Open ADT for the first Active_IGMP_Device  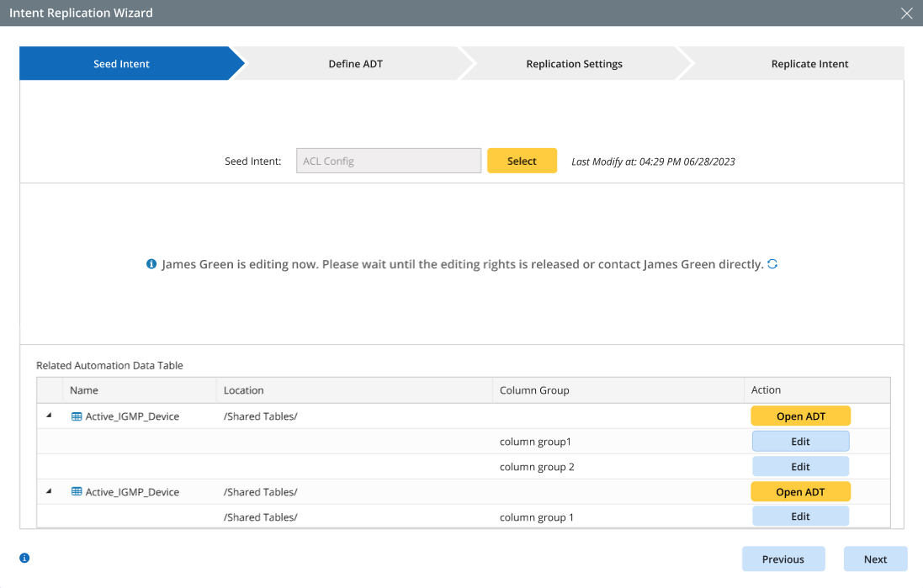(800, 416)
